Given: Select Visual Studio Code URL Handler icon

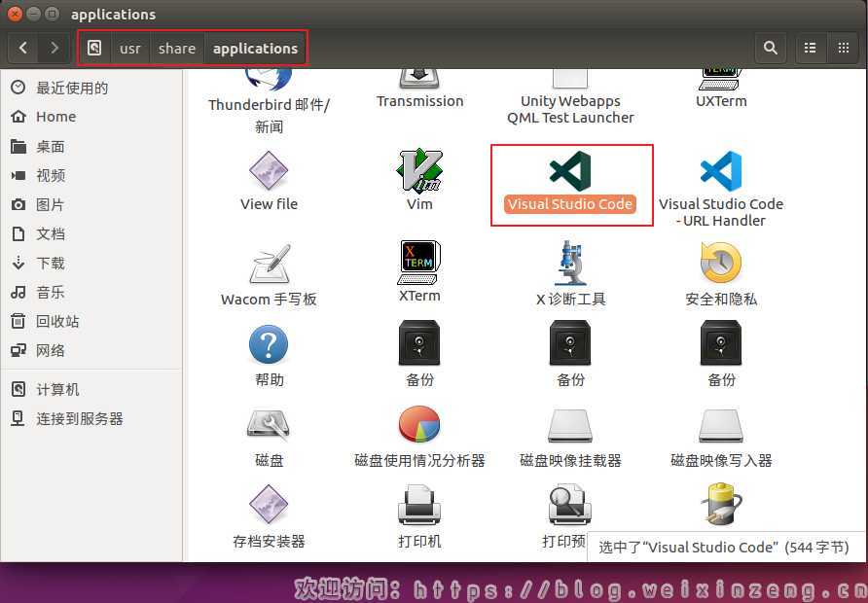Looking at the screenshot, I should click(721, 171).
